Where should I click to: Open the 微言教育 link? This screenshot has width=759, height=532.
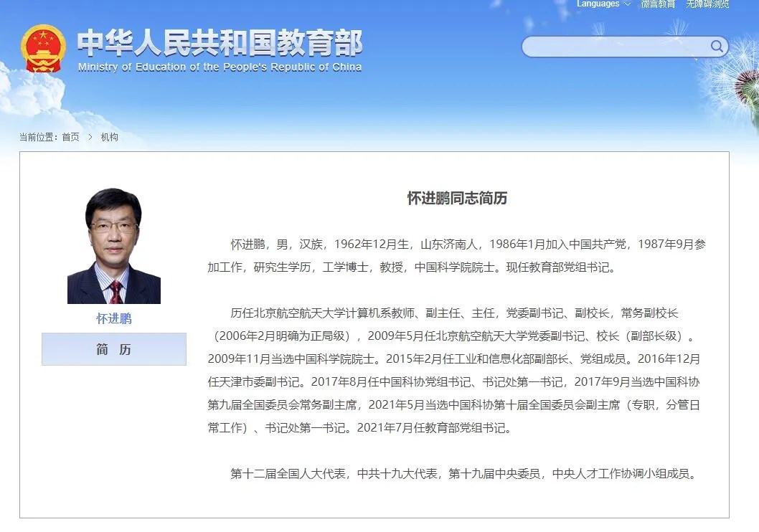[x=658, y=4]
